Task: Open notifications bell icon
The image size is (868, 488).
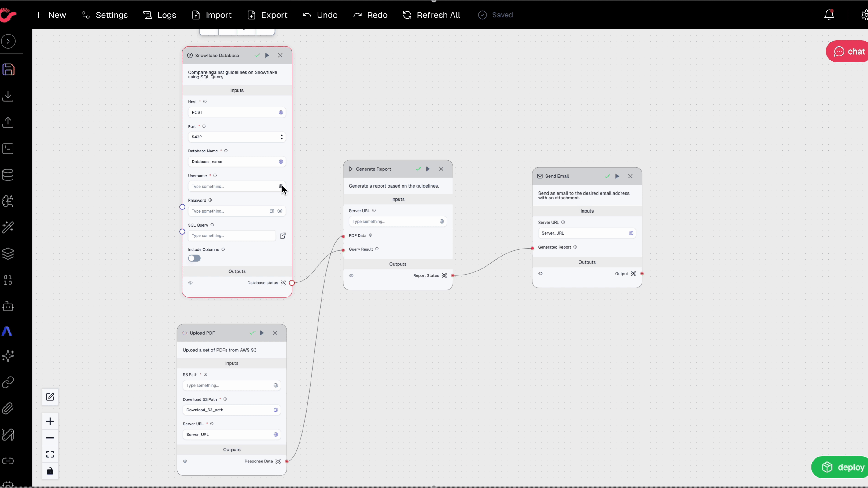Action: click(829, 15)
